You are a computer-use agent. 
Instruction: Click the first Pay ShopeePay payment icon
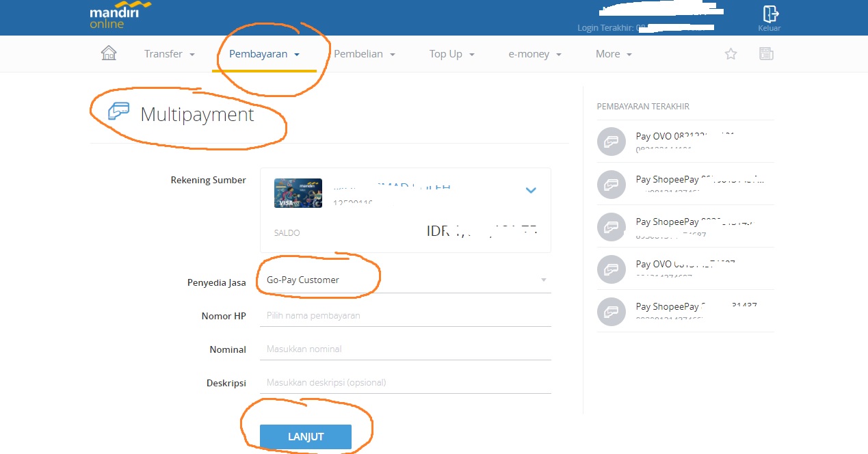[x=611, y=184]
